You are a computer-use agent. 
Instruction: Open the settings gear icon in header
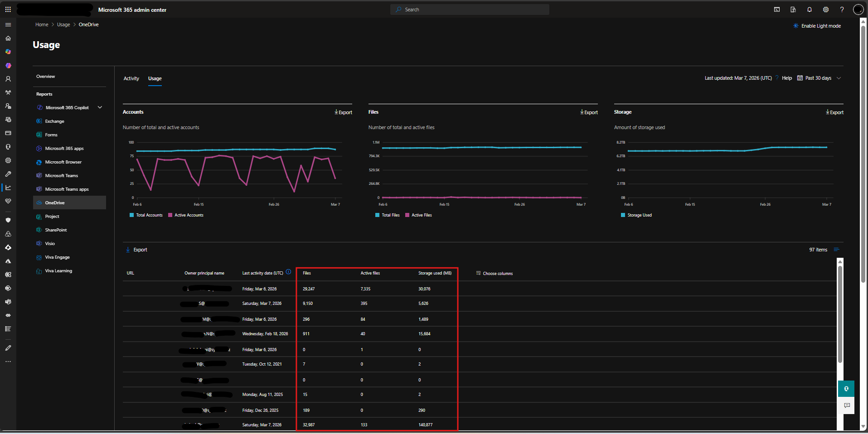[x=826, y=10]
